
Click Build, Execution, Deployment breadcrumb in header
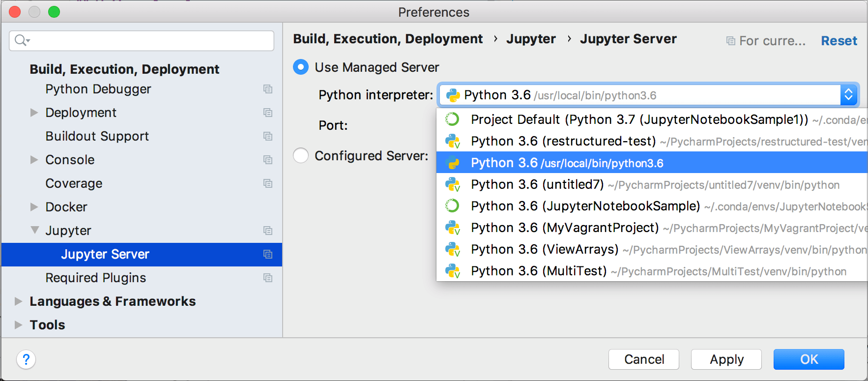[388, 39]
